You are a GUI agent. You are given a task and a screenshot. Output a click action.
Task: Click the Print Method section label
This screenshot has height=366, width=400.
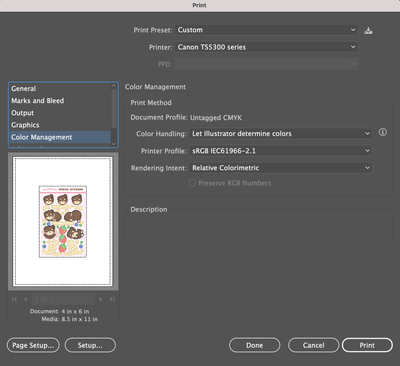151,103
